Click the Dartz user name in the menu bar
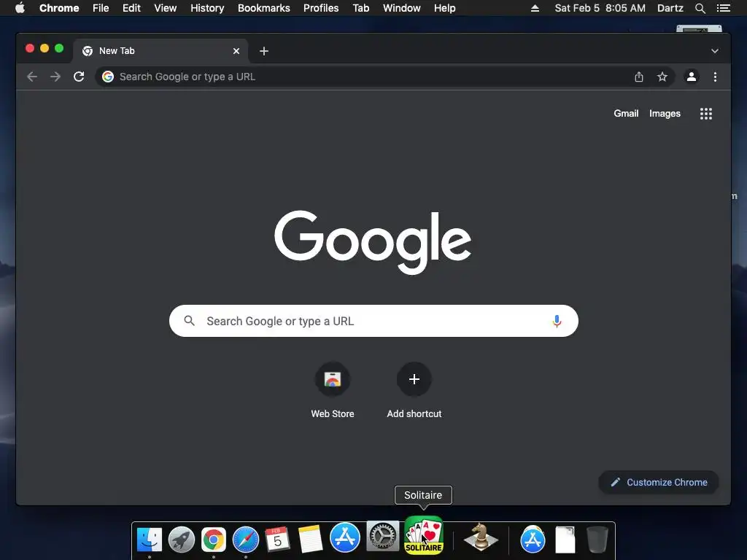Image resolution: width=747 pixels, height=560 pixels. coord(670,8)
